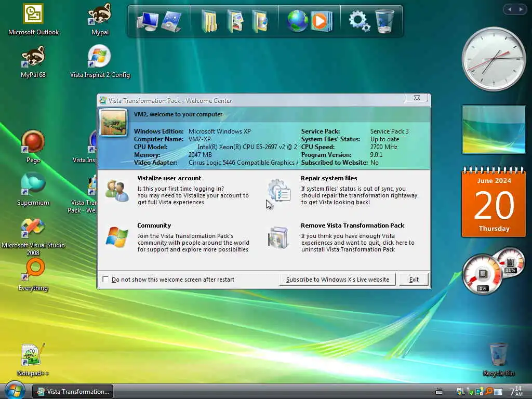Click the user account picture thumbnail
The width and height of the screenshot is (532, 399).
tap(113, 123)
